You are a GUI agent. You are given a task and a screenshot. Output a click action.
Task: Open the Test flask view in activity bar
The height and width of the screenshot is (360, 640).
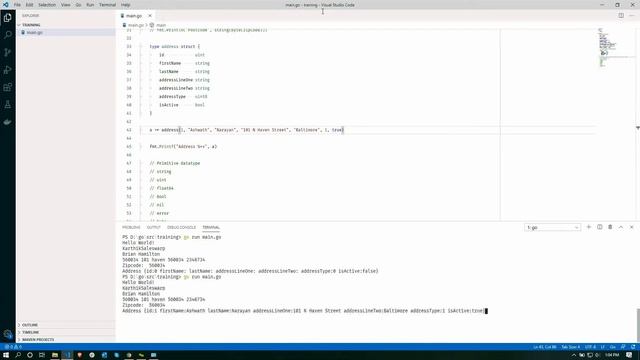pyautogui.click(x=7, y=104)
